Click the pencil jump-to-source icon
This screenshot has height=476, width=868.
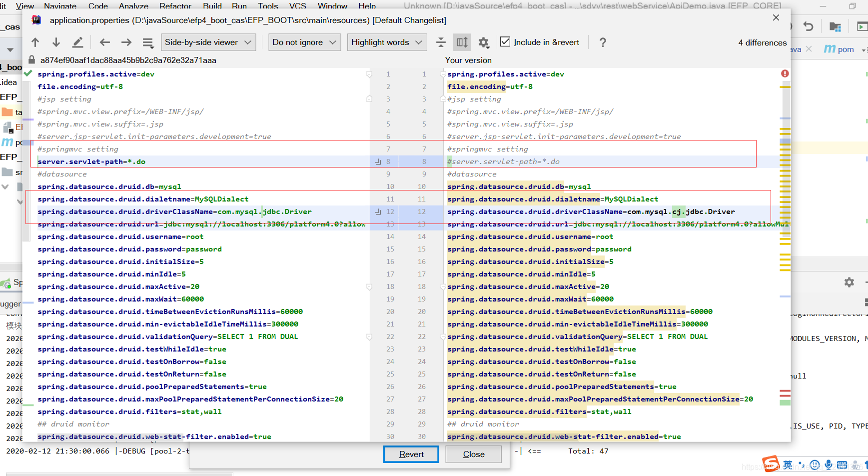77,42
